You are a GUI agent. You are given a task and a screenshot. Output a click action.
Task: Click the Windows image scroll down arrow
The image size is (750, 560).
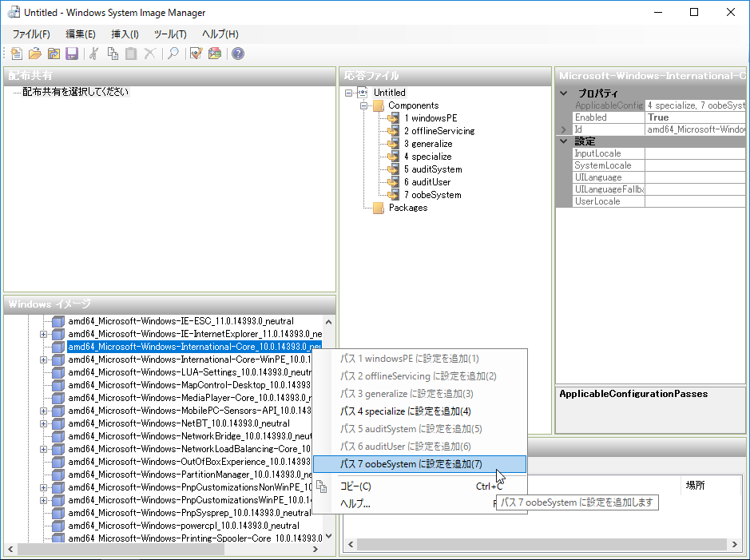pos(328,537)
